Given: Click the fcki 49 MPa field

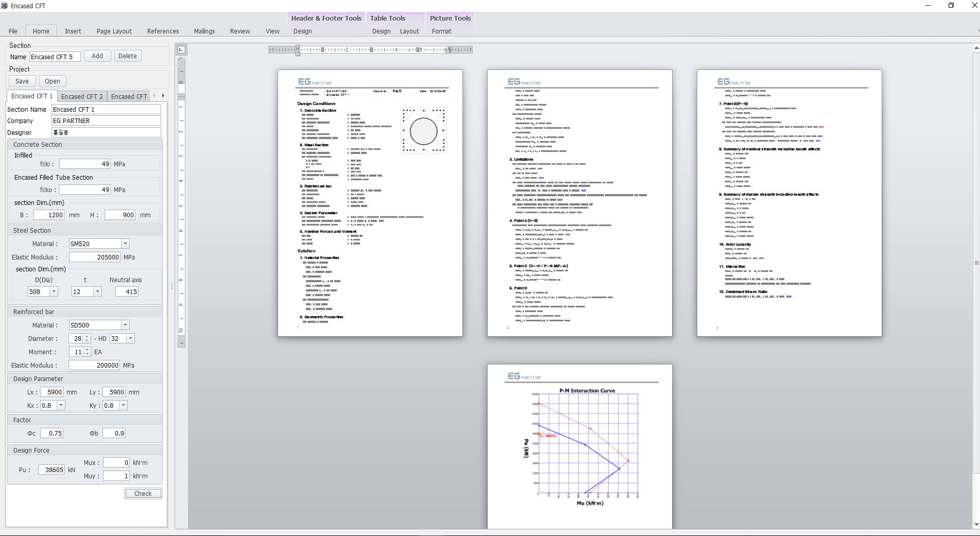Looking at the screenshot, I should 85,164.
